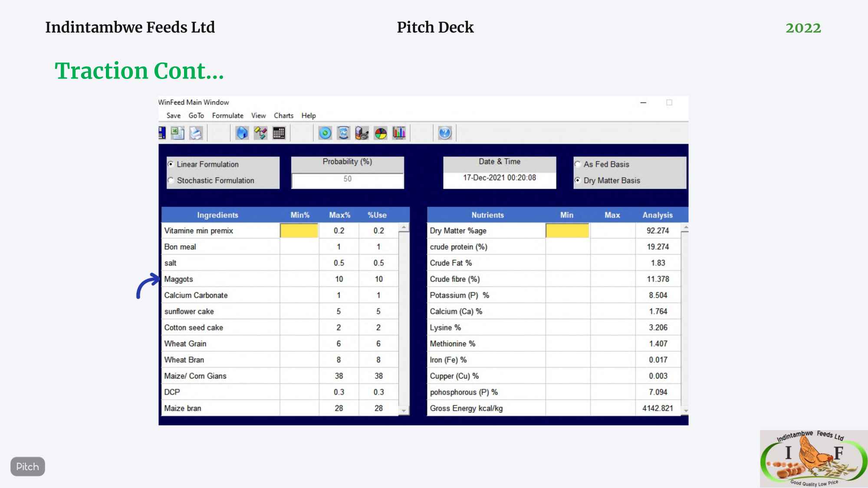Click the Min% column header
The height and width of the screenshot is (488, 868).
(x=300, y=215)
